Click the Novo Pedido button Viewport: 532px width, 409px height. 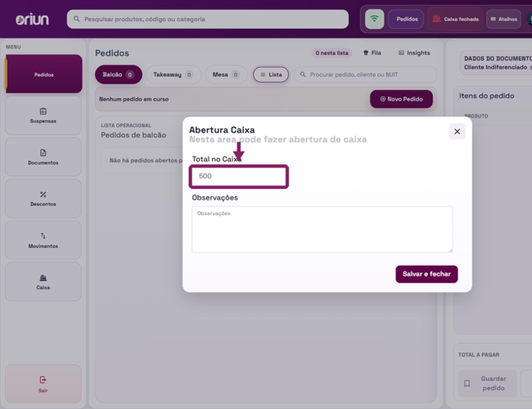click(x=401, y=99)
